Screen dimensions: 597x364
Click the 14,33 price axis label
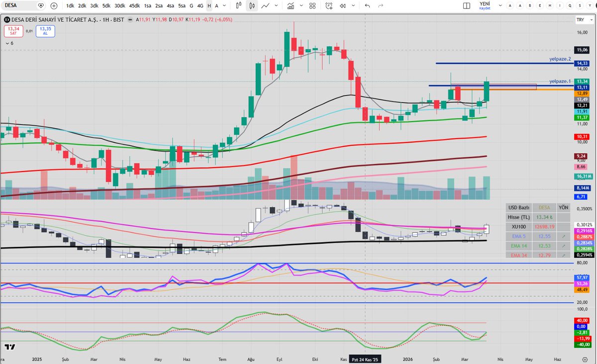point(582,64)
